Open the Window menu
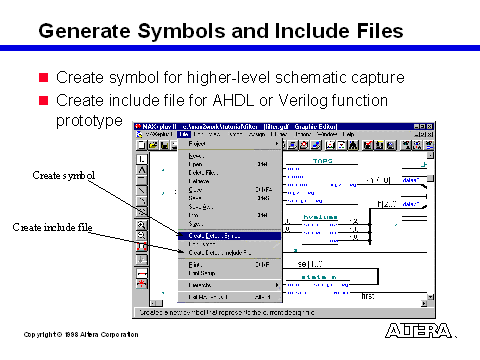This screenshot has width=480, height=360. click(x=327, y=134)
